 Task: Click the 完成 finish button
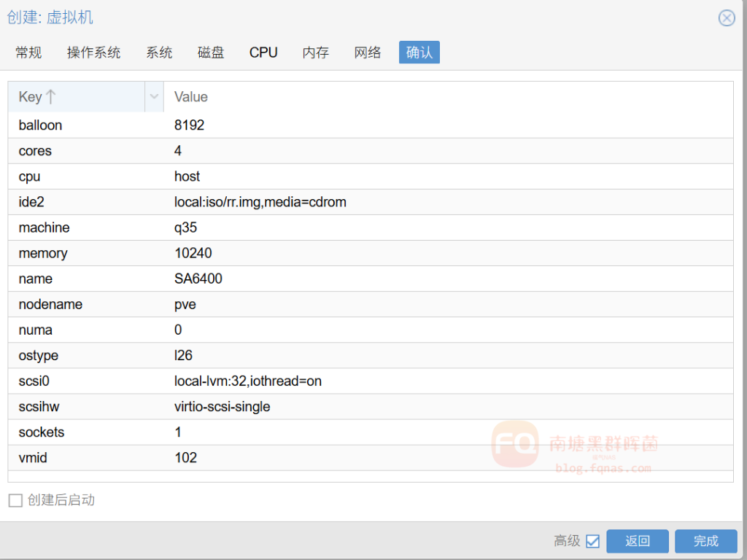coord(705,541)
